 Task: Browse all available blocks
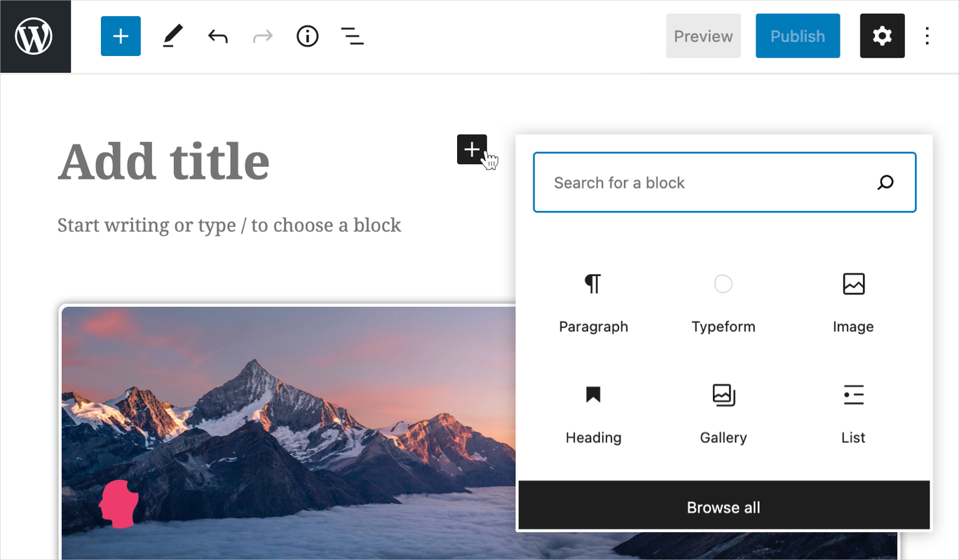click(723, 506)
